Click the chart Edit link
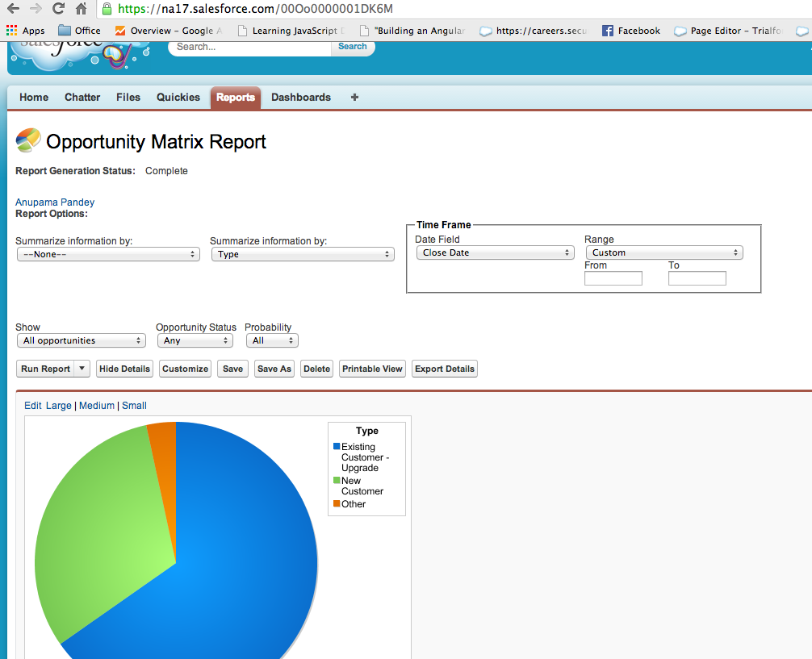The image size is (812, 659). [x=32, y=406]
